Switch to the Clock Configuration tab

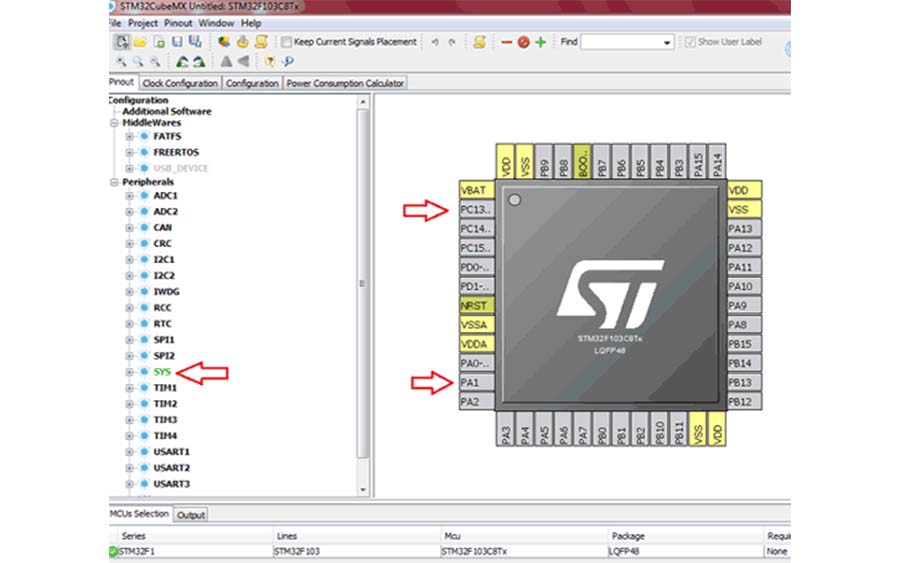[x=180, y=83]
